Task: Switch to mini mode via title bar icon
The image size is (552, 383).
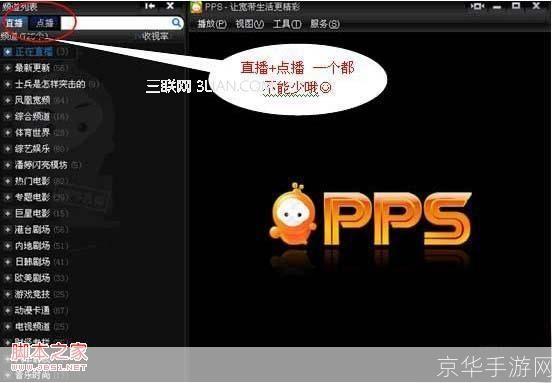Action: pyautogui.click(x=477, y=6)
